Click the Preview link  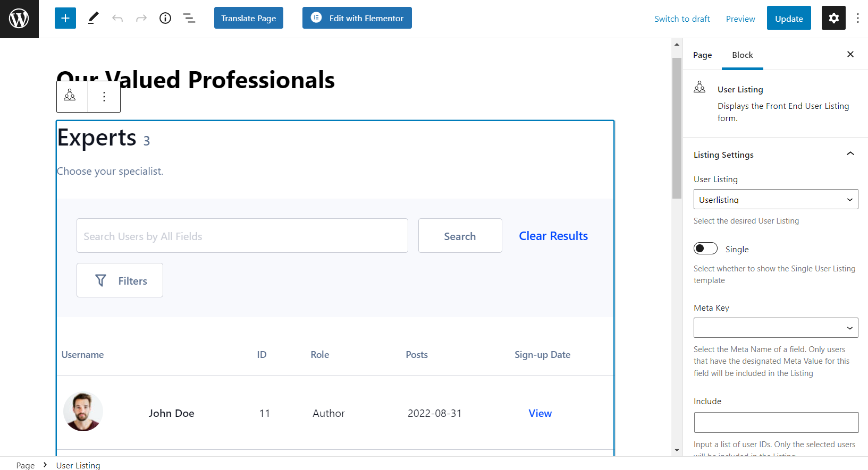(740, 19)
